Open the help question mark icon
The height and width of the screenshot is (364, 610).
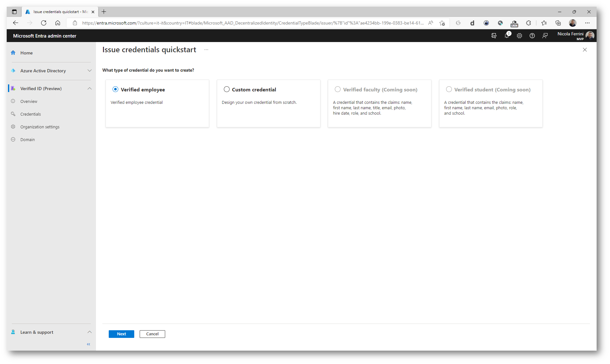coord(532,36)
